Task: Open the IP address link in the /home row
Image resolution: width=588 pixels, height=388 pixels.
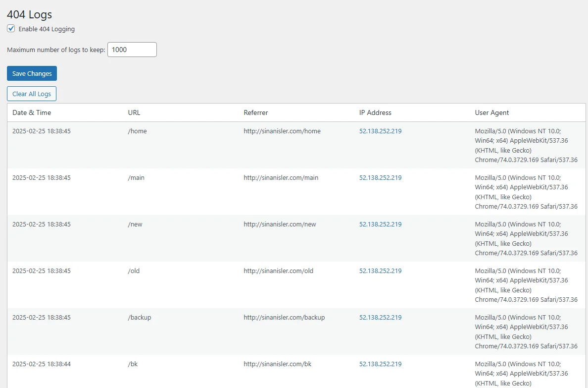Action: [x=380, y=131]
